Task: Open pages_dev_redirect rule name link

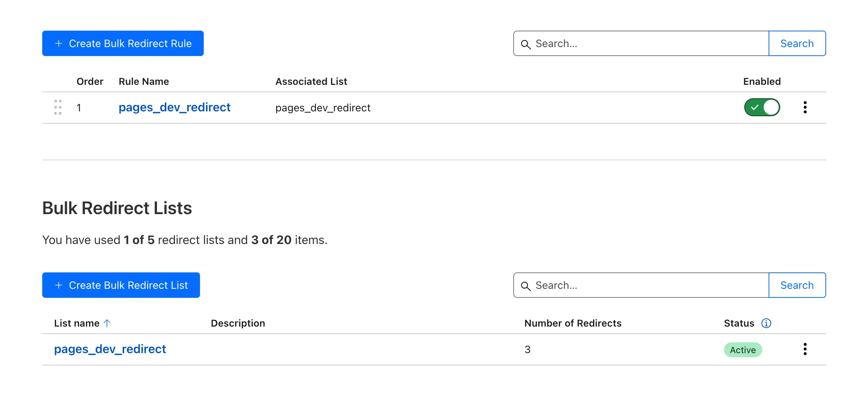Action: tap(174, 107)
